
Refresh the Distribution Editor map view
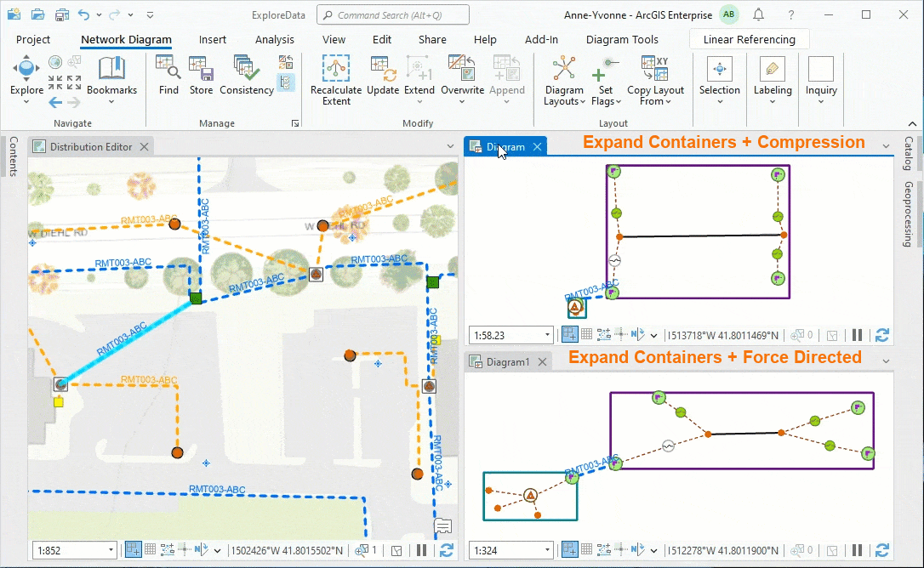tap(446, 550)
